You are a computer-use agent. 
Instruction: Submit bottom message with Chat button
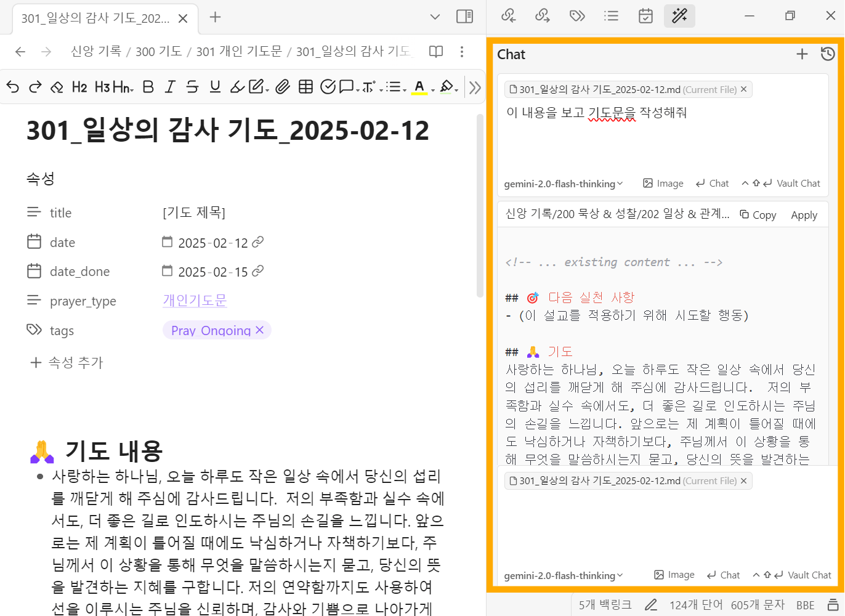click(x=723, y=575)
